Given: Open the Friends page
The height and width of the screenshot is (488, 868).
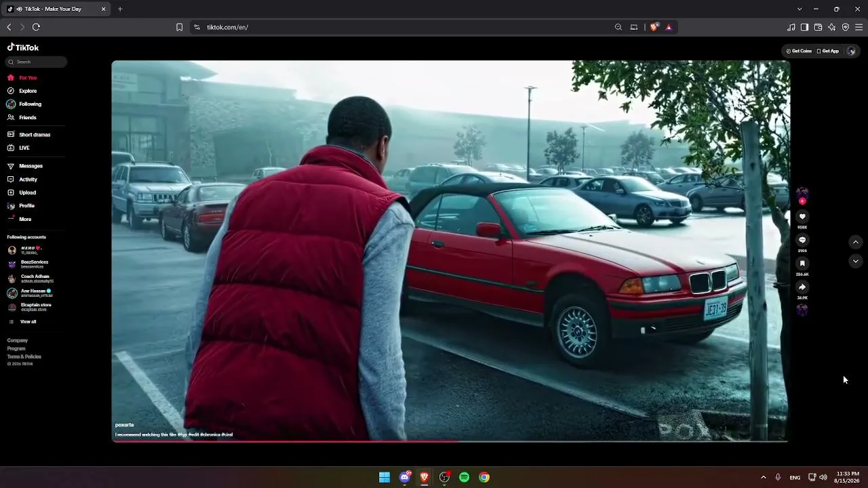Looking at the screenshot, I should pyautogui.click(x=22, y=118).
